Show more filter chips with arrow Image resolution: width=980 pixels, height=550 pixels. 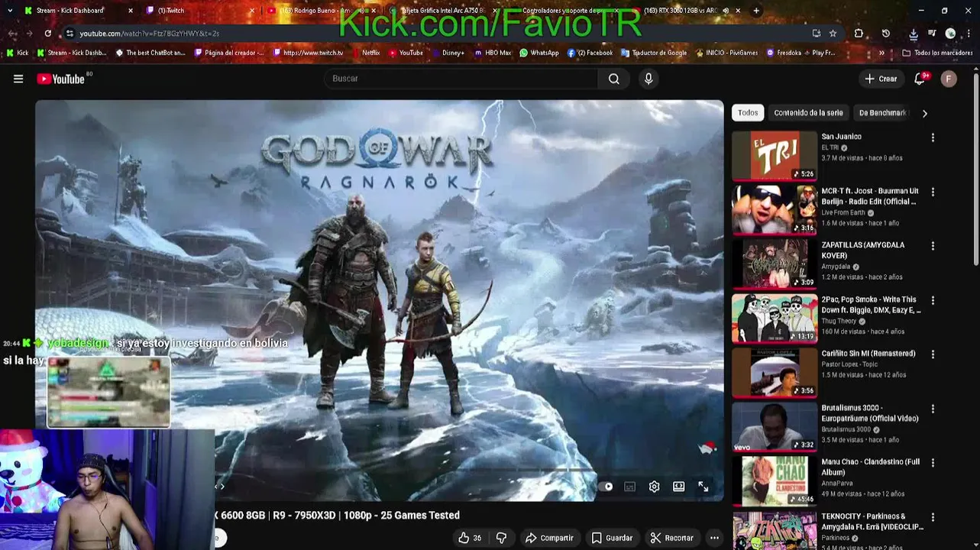(x=924, y=113)
